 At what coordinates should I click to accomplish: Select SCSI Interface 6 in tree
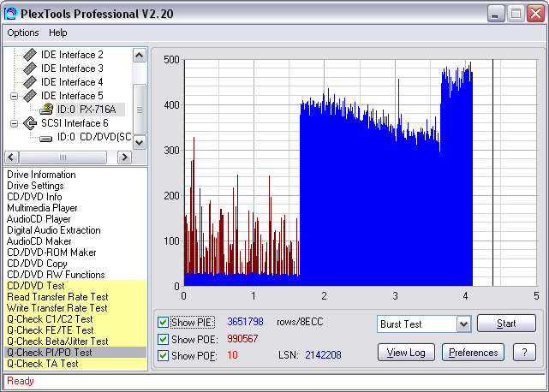pyautogui.click(x=75, y=123)
